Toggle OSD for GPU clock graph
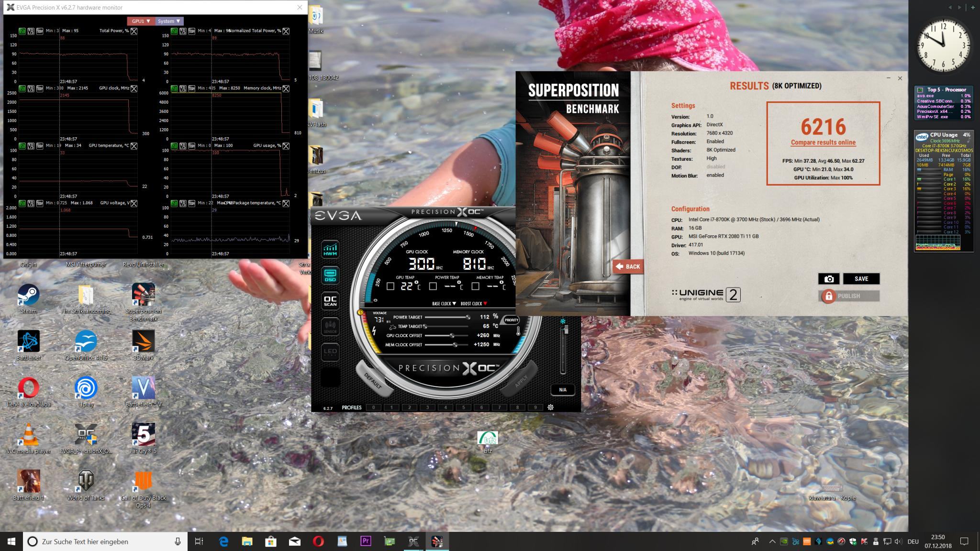 point(22,88)
